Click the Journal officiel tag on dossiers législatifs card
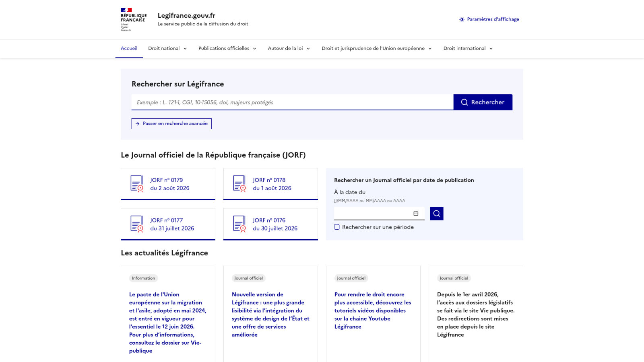The width and height of the screenshot is (644, 362). (x=454, y=278)
